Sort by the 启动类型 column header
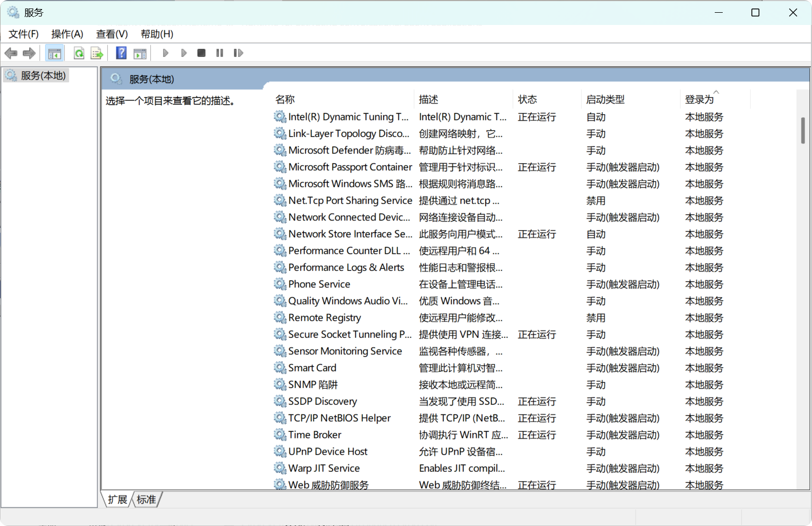The height and width of the screenshot is (526, 812). pyautogui.click(x=605, y=99)
